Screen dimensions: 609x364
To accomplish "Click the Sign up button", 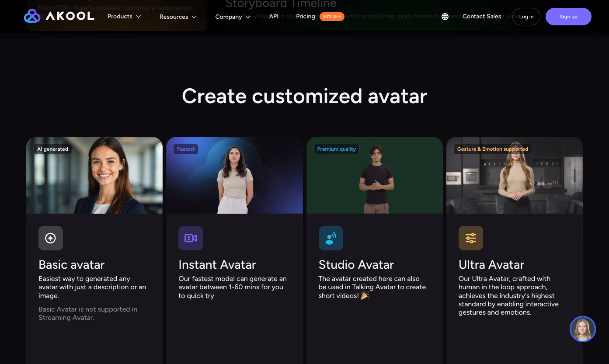I will point(568,17).
